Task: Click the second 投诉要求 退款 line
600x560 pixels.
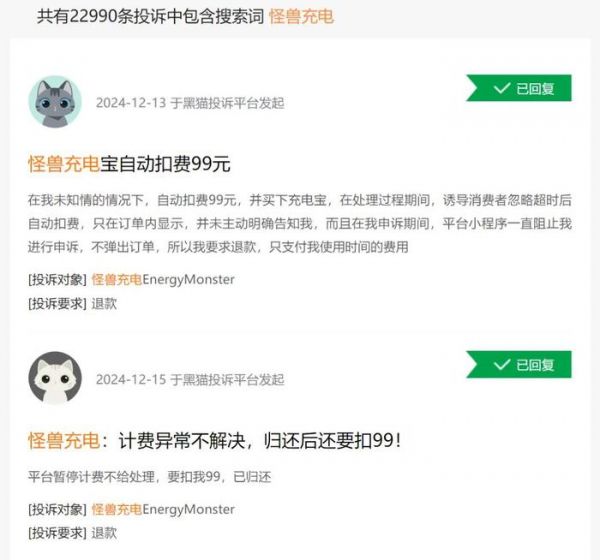Action: [72, 533]
